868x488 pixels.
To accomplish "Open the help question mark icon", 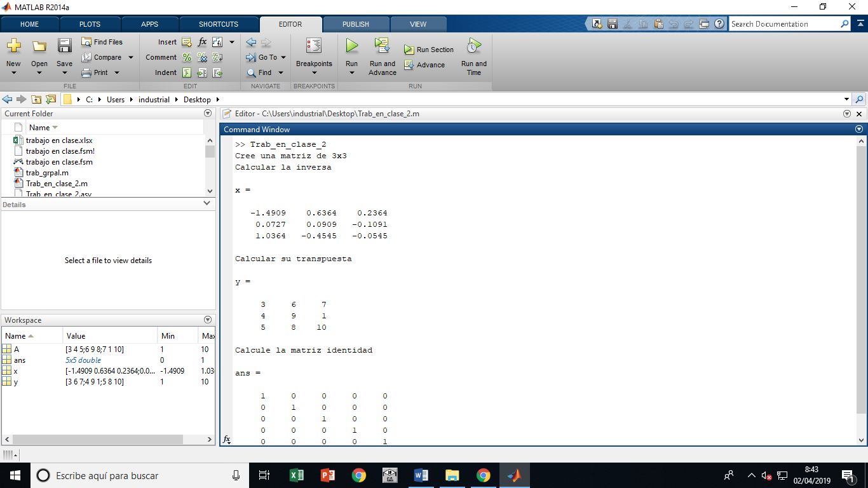I will click(x=719, y=24).
